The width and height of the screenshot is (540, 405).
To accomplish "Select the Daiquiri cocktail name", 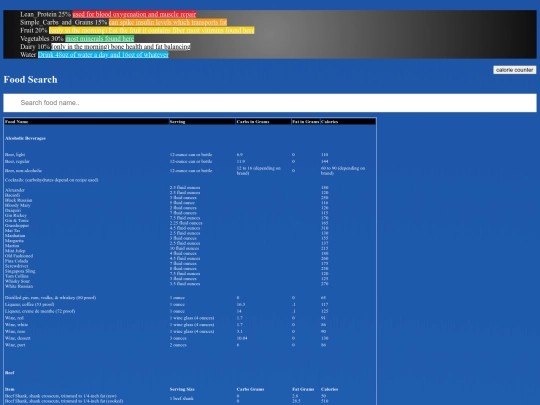I will 13,210.
